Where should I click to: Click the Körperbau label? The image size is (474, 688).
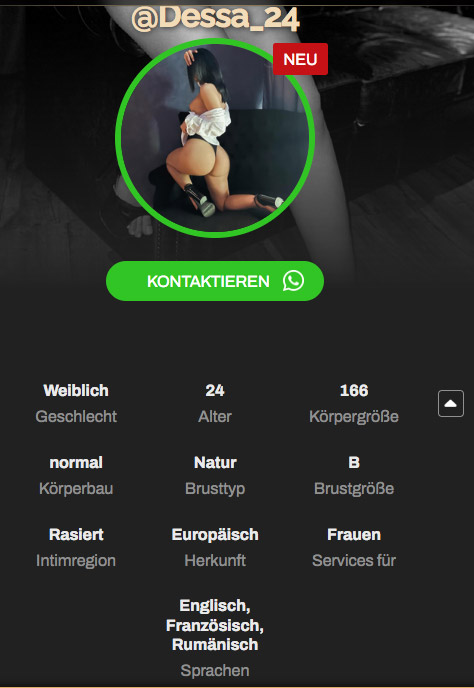pos(76,488)
